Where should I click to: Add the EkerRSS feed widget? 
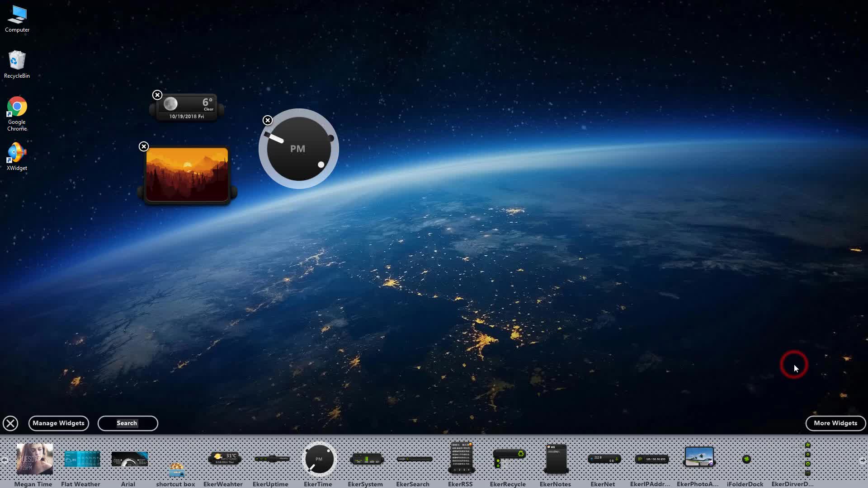pos(461,458)
